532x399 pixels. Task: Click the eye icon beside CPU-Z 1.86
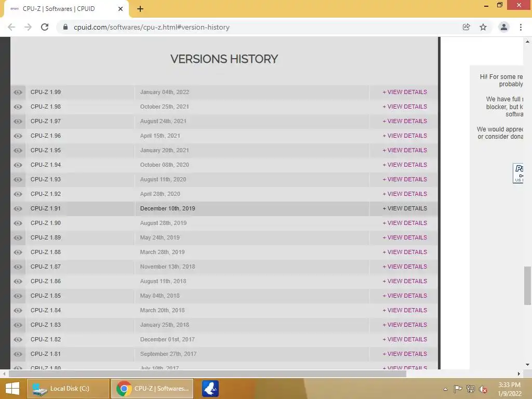tap(18, 282)
